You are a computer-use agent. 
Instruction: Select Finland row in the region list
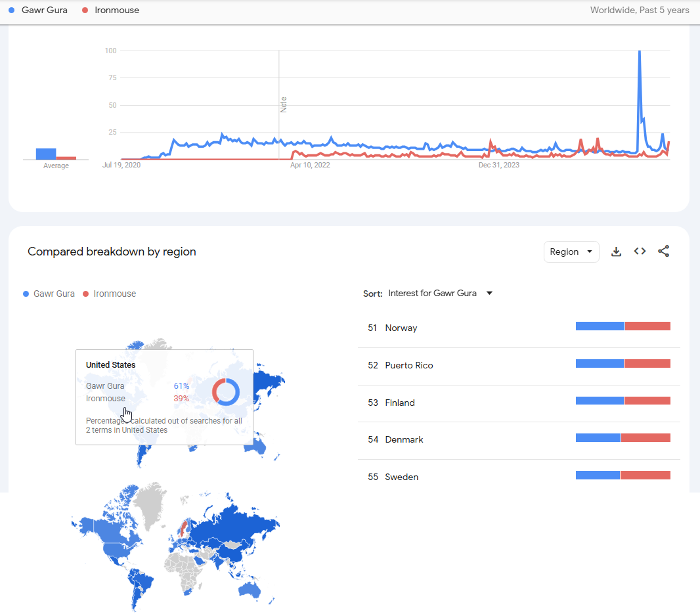[519, 403]
